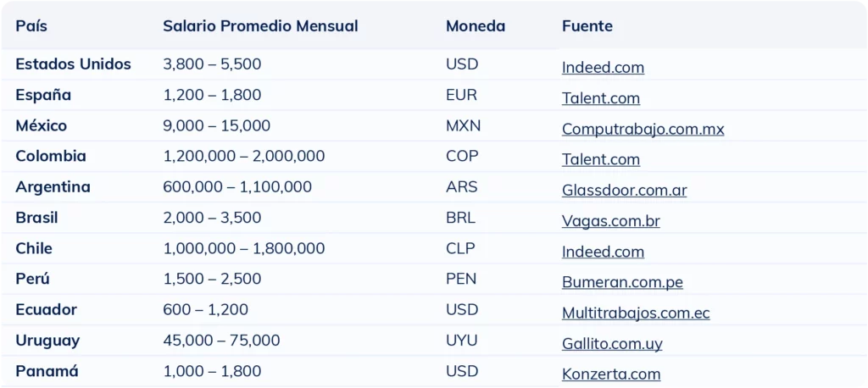The image size is (868, 388).
Task: Open the Konzerta.com link
Action: coord(610,374)
